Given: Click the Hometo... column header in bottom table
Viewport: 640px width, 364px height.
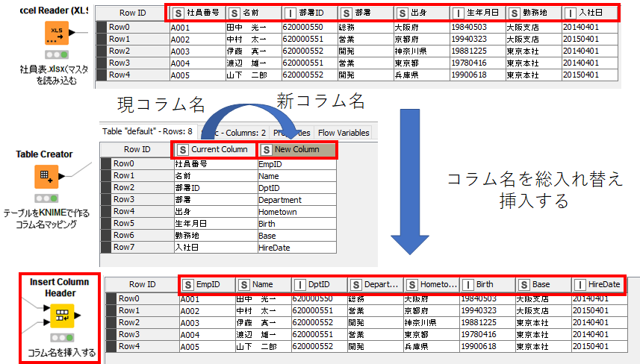Looking at the screenshot, I should pos(432,284).
